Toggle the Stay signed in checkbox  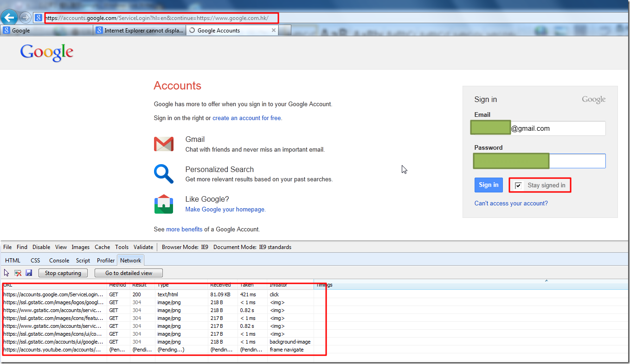click(519, 185)
